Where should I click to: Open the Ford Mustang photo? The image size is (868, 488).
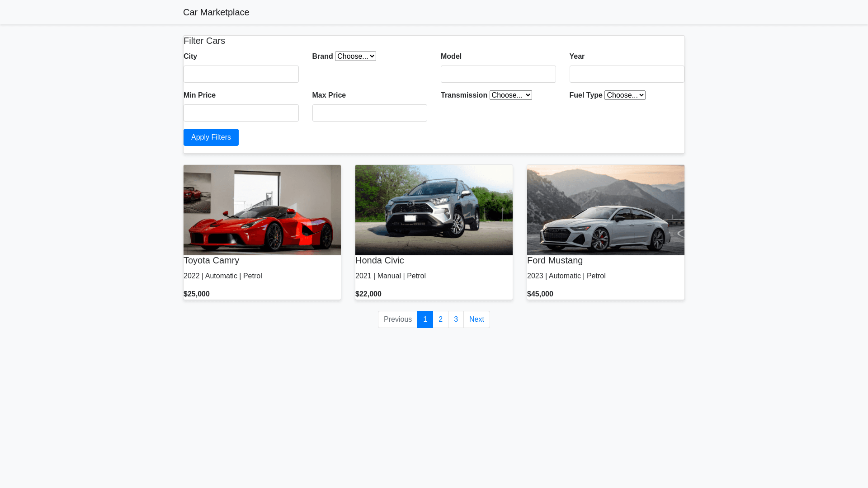click(605, 210)
